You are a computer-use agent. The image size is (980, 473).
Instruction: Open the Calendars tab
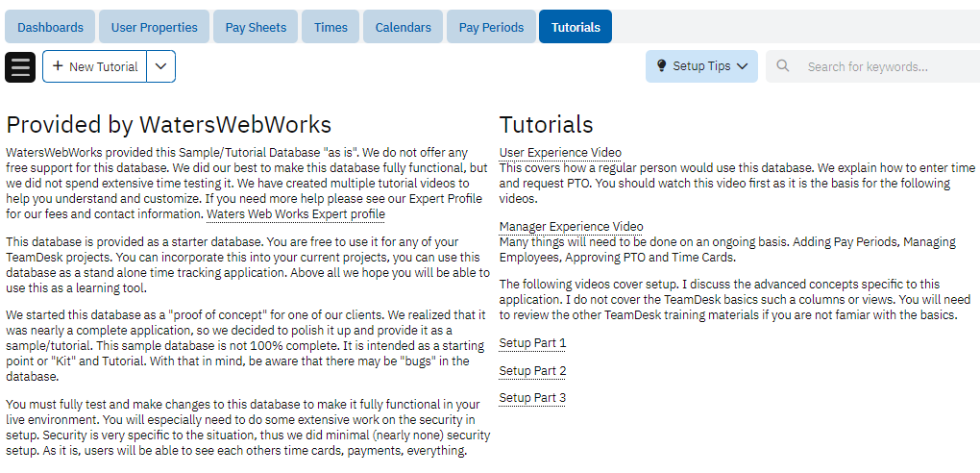coord(404,27)
